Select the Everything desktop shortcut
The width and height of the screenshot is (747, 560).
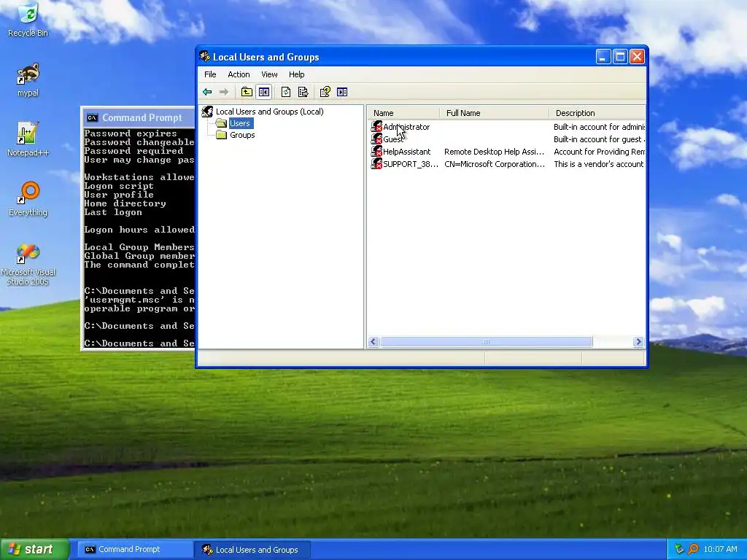(28, 199)
